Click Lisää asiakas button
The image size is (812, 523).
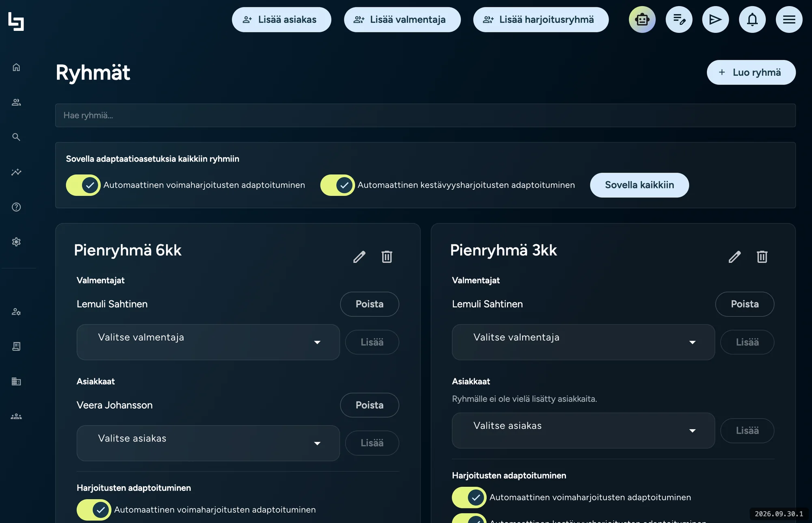[x=281, y=19]
